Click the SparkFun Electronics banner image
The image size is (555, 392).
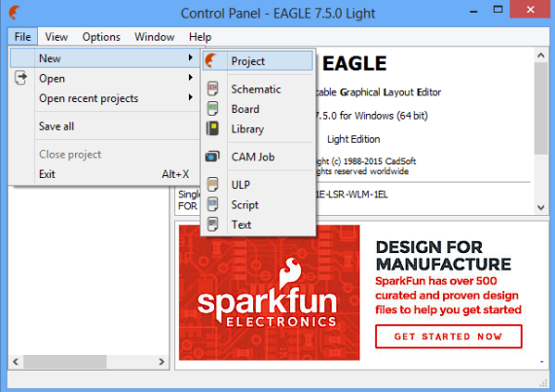tap(270, 293)
